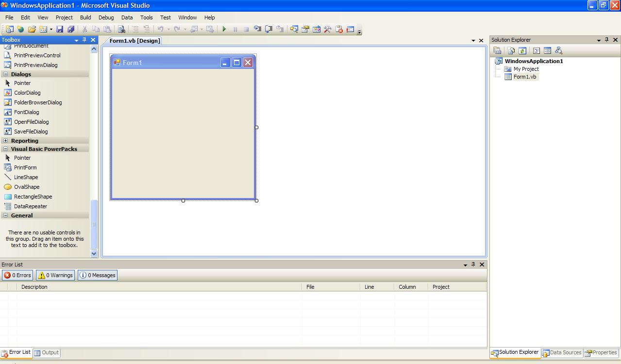This screenshot has height=364, width=621.
Task: Open the Tools menu
Action: 146,17
